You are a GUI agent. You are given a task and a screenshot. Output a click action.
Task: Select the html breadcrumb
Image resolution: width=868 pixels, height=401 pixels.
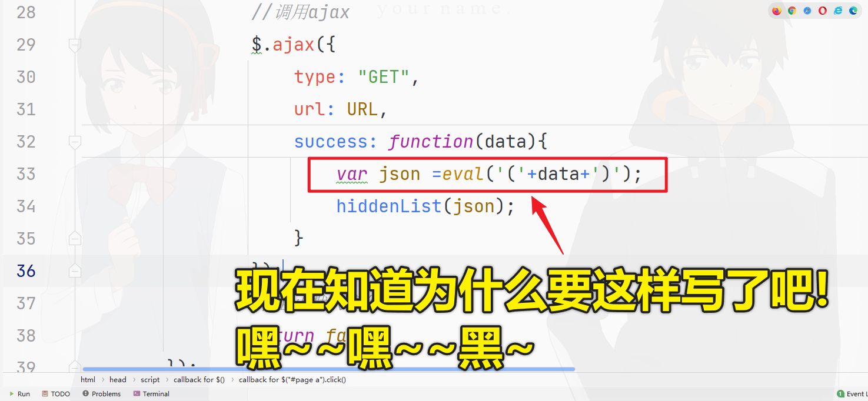[x=88, y=380]
